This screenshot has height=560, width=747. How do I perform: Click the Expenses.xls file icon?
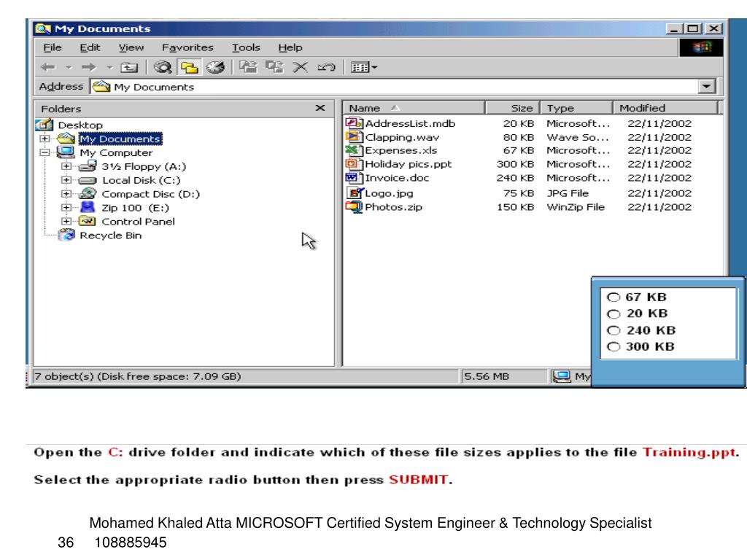tap(354, 150)
